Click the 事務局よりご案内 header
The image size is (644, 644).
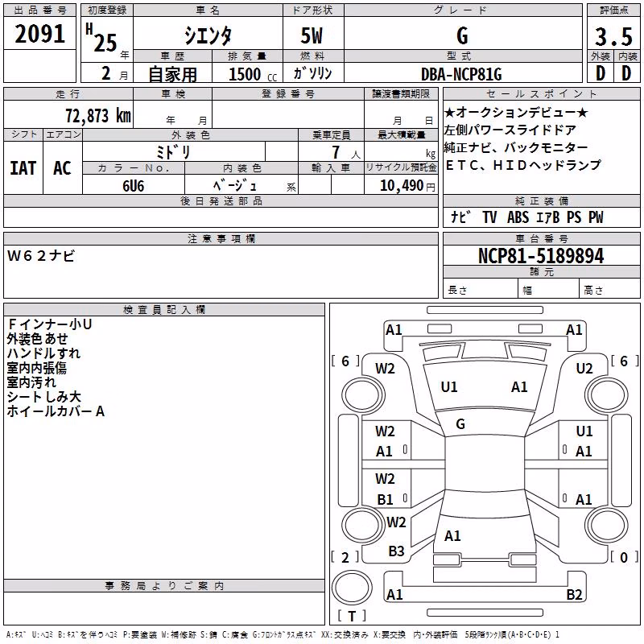164,586
